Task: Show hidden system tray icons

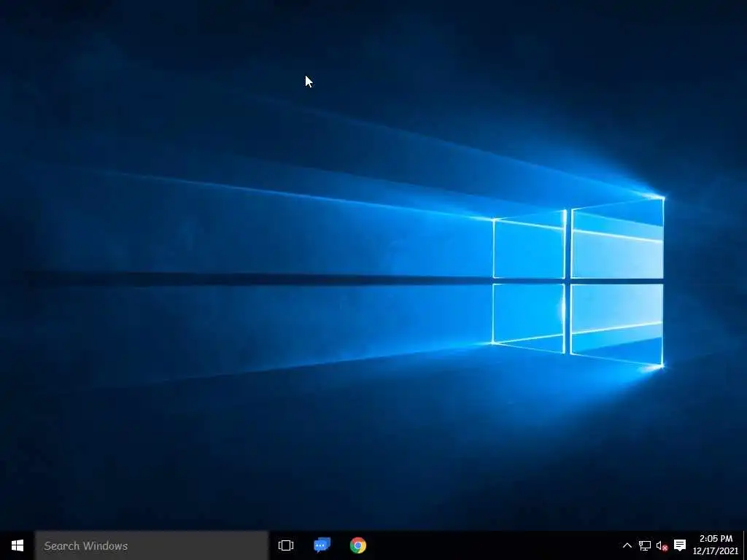Action: [x=627, y=545]
